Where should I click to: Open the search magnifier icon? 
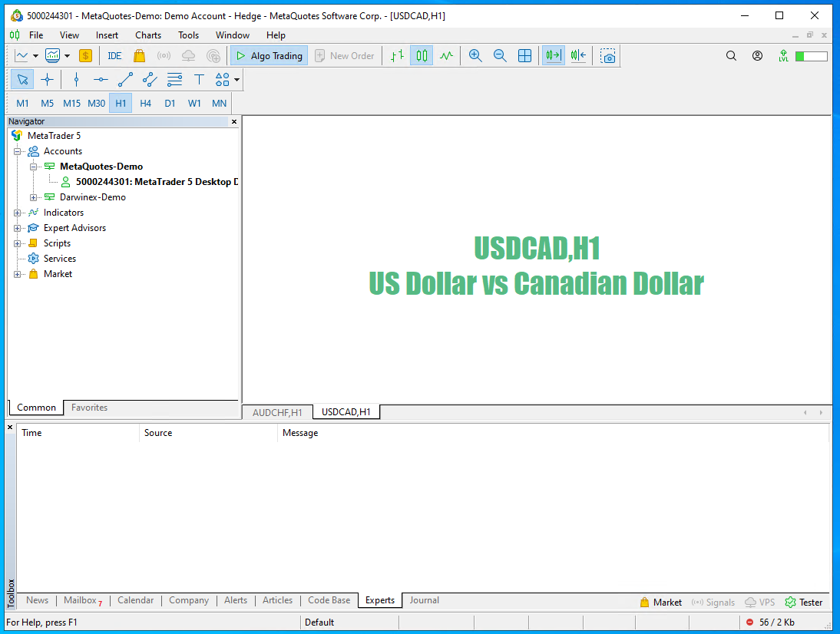click(731, 56)
